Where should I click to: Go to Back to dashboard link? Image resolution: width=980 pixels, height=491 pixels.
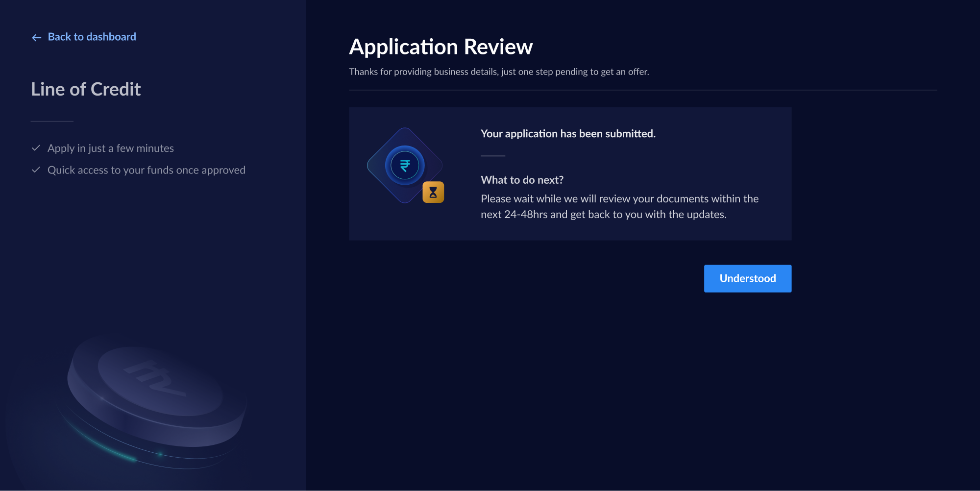pyautogui.click(x=92, y=37)
